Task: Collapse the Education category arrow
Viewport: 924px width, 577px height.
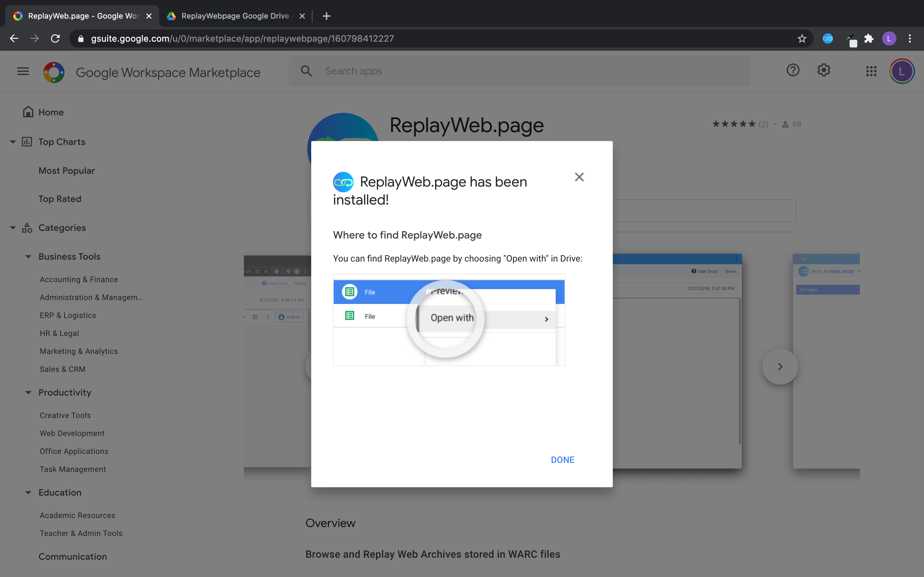Action: click(x=28, y=492)
